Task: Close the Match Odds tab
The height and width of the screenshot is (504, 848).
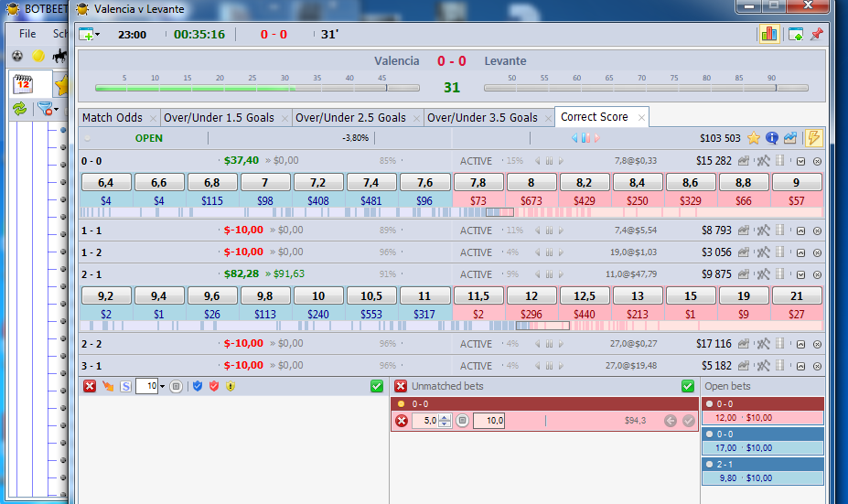Action: tap(153, 118)
